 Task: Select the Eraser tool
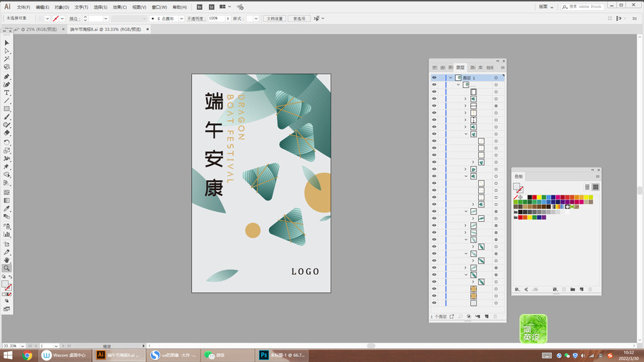6,133
